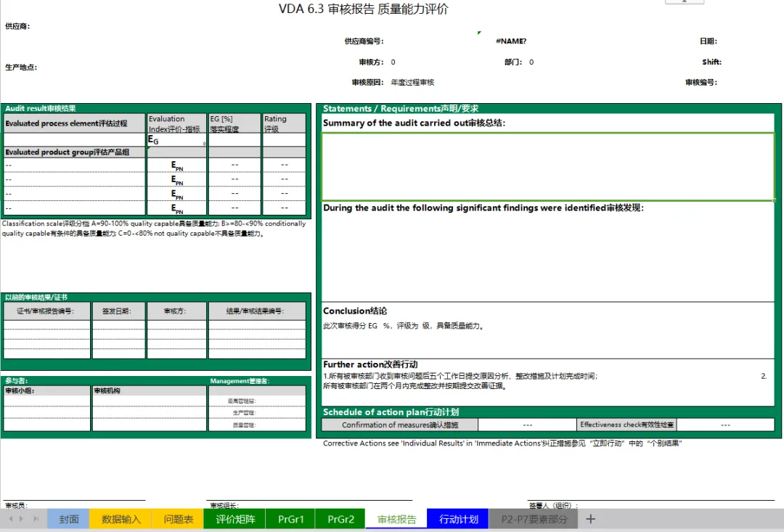The width and height of the screenshot is (784, 532).
Task: Click the Conclusion结论 heading
Action: coord(354,311)
